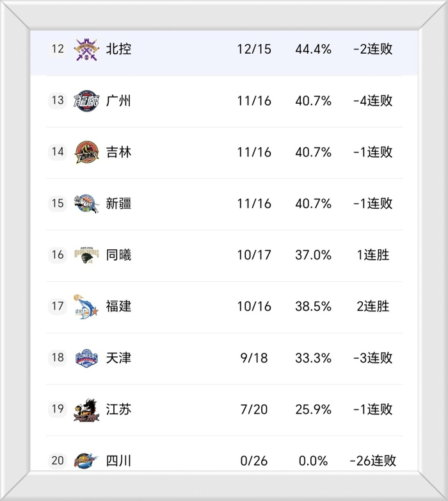Viewport: 448px width, 501px height.
Task: Select the -26连败 streak for 四川
Action: [372, 461]
